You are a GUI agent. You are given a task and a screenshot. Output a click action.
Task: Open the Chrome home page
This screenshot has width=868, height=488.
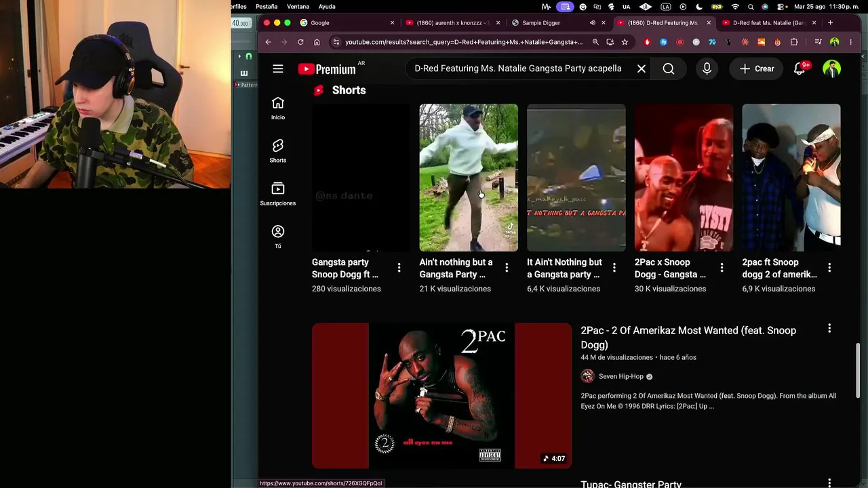(x=317, y=42)
